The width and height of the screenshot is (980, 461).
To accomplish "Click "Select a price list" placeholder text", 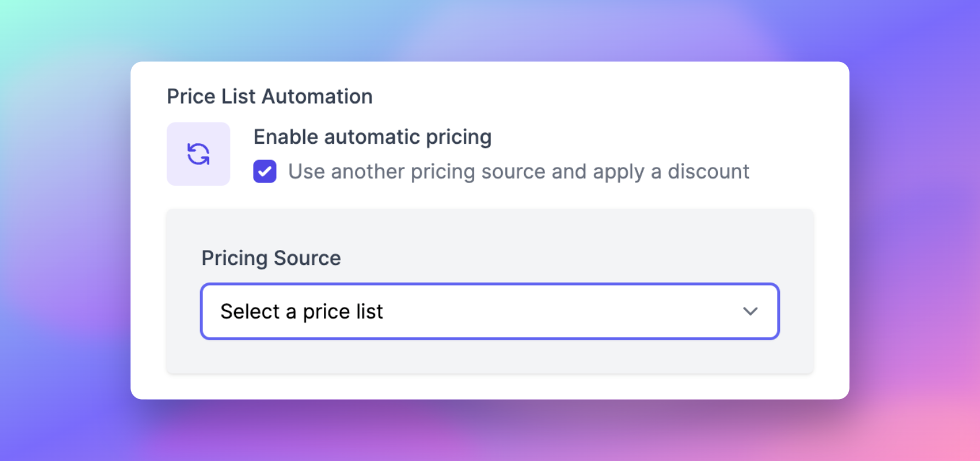I will [x=301, y=312].
